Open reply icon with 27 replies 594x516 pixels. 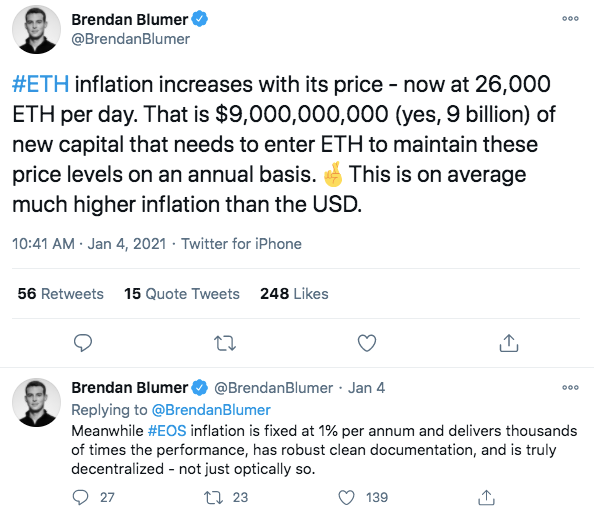80,497
